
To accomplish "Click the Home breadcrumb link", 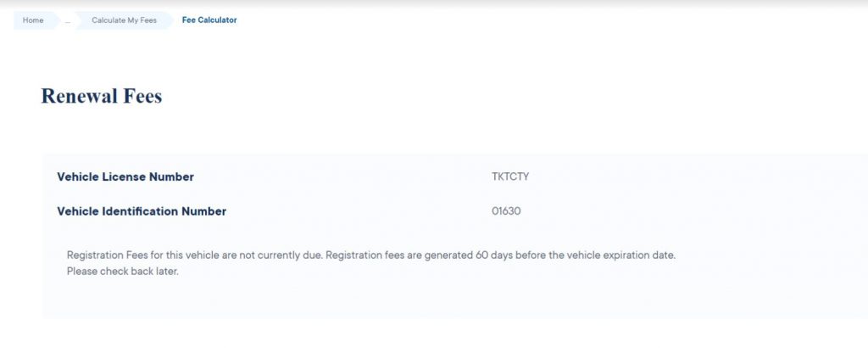I will pos(33,20).
